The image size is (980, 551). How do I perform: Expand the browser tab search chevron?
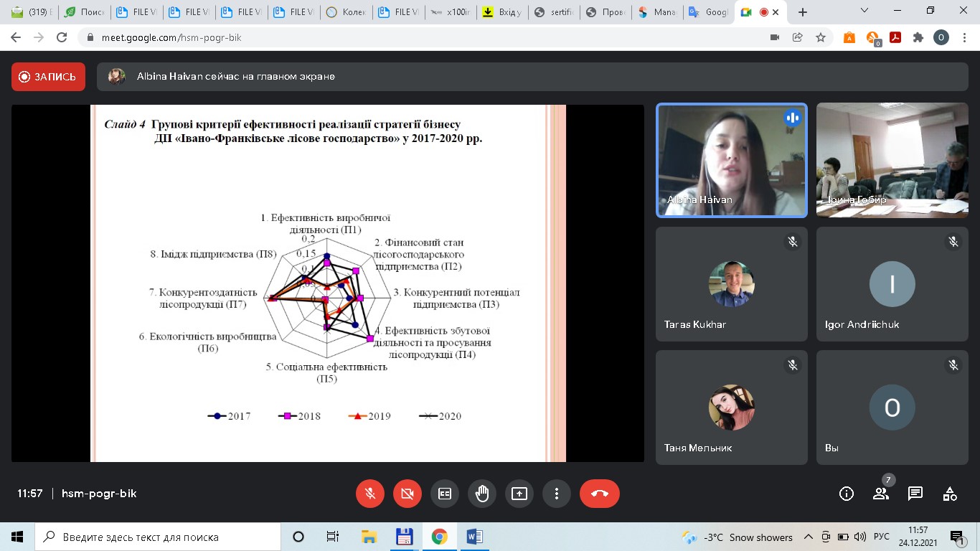click(x=864, y=11)
